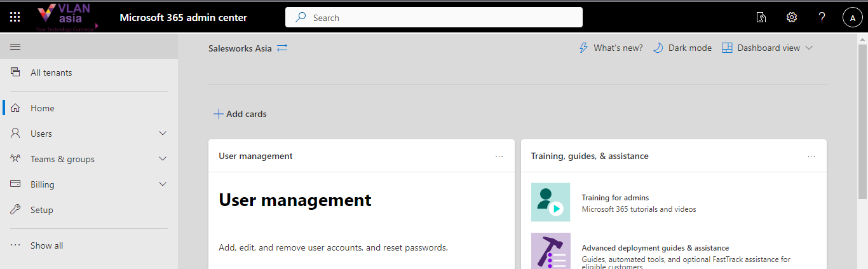This screenshot has width=868, height=269.
Task: Click the Microsoft 365 admin center title
Action: point(183,17)
